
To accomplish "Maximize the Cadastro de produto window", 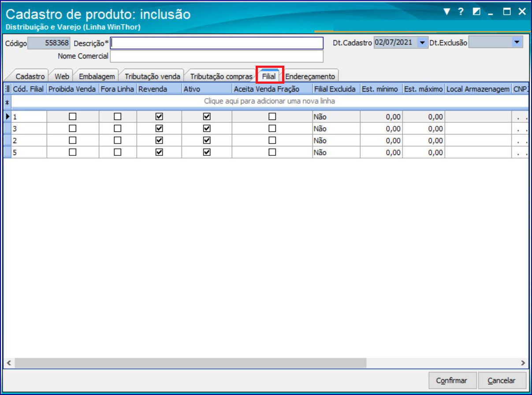I will click(507, 12).
